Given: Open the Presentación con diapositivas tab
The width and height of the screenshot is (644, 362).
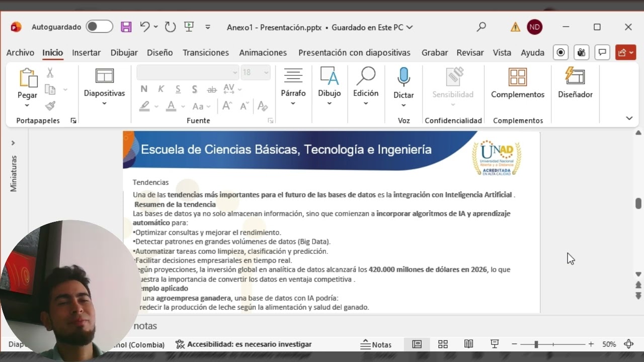Looking at the screenshot, I should 354,52.
